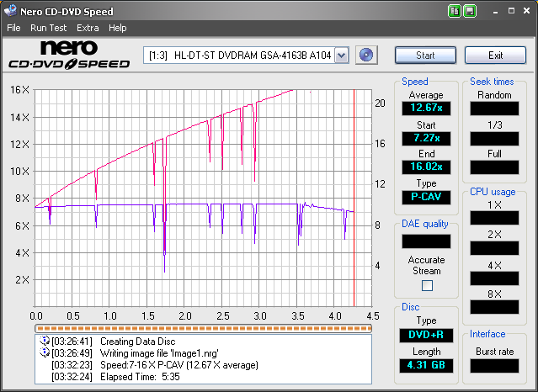Click the Start speed value 7.27x
538x392 pixels.
(x=426, y=138)
